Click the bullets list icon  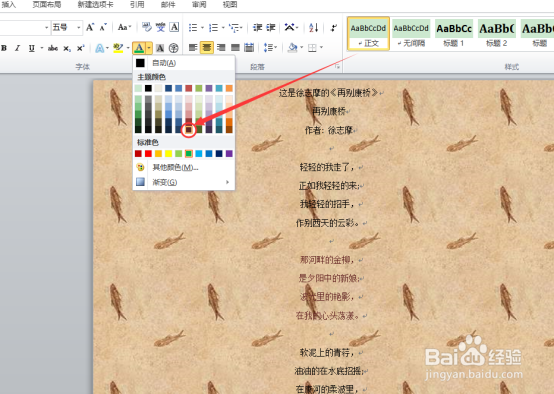193,28
